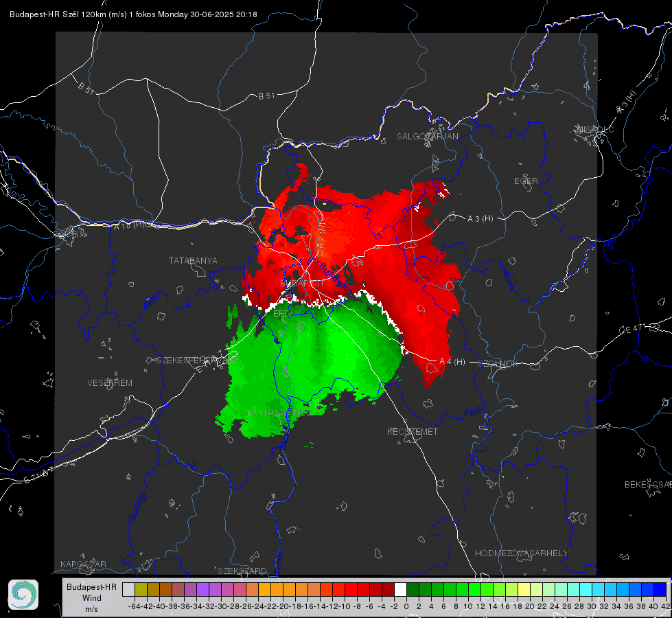Click the swirl logo icon beside the legend
672x618 pixels.
point(23,595)
